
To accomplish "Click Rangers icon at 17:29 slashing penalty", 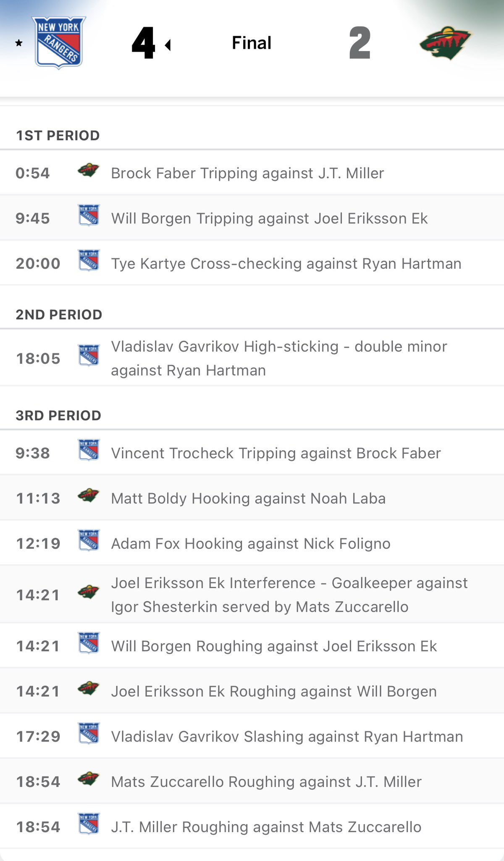I will 89,734.
